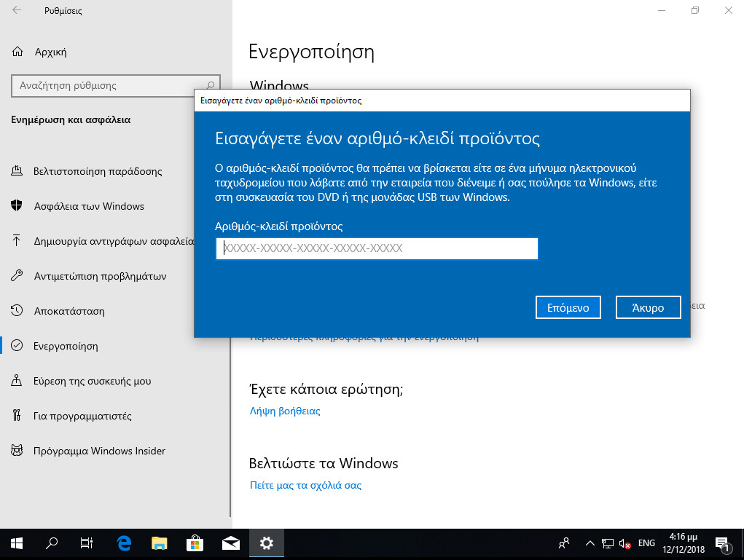744x560 pixels.
Task: Close the Settings window
Action: 729,10
